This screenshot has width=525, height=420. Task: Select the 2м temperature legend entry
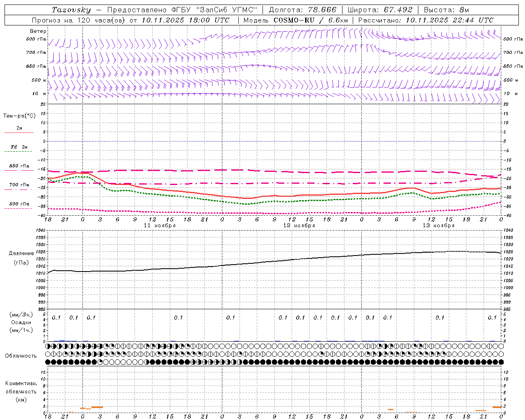pos(19,128)
